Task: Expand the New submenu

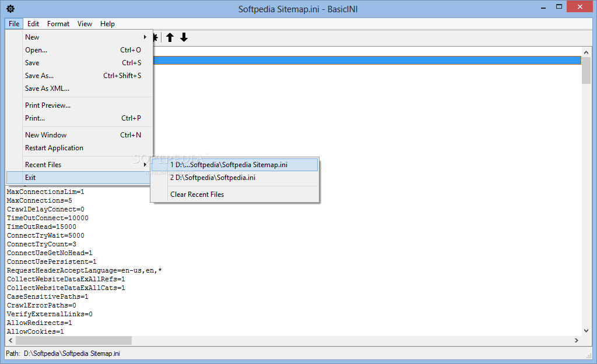Action: point(79,37)
